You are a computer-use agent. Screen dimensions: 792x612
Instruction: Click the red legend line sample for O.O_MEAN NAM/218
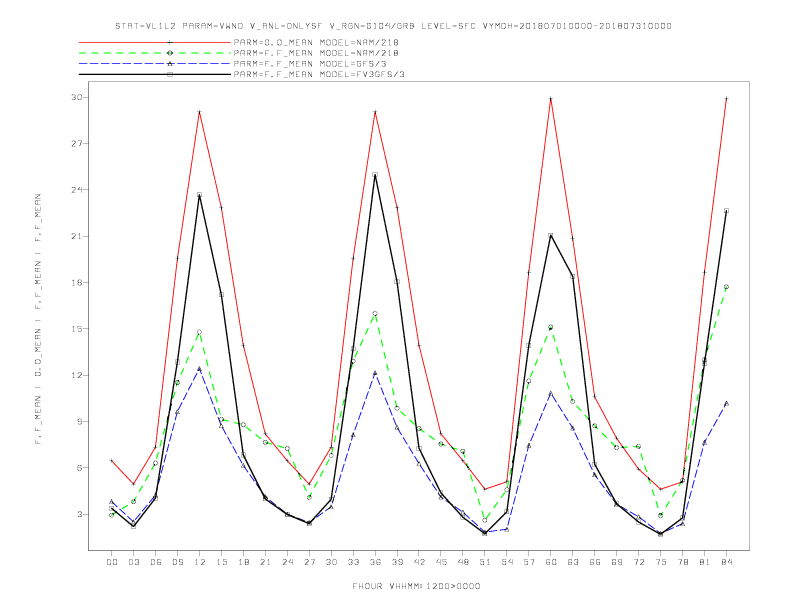coord(155,42)
